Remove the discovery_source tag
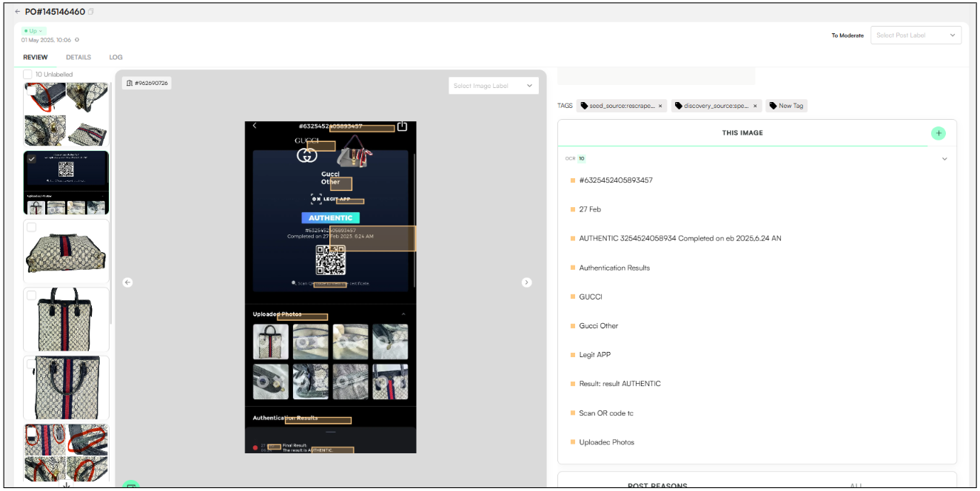This screenshot has height=491, width=980. 755,106
